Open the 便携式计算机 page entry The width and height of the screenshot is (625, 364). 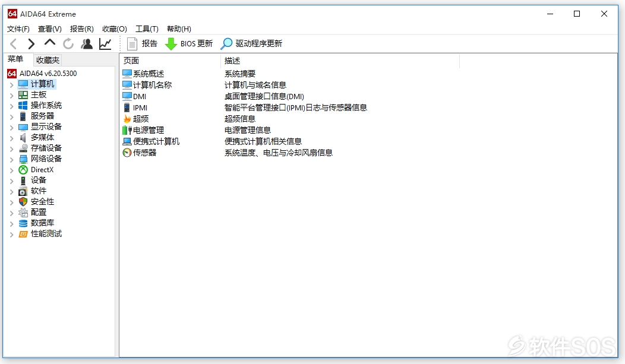(x=151, y=141)
